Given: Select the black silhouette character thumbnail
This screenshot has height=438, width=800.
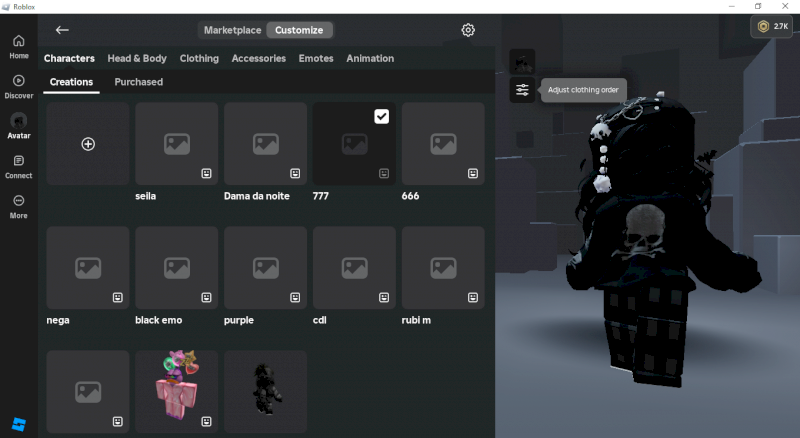Looking at the screenshot, I should pos(265,392).
